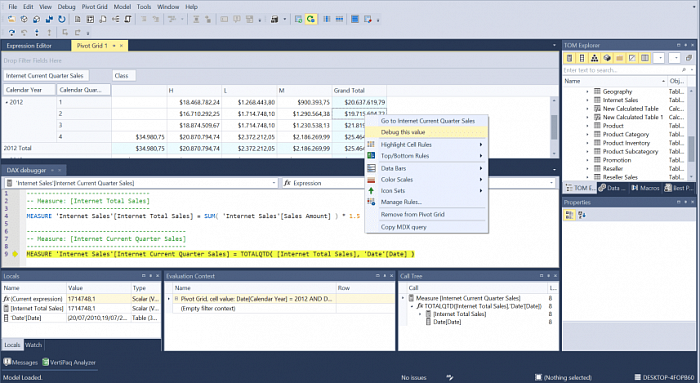700x383 pixels.
Task: Click the pivot grid vertical scrollbar thumb
Action: coord(554,127)
